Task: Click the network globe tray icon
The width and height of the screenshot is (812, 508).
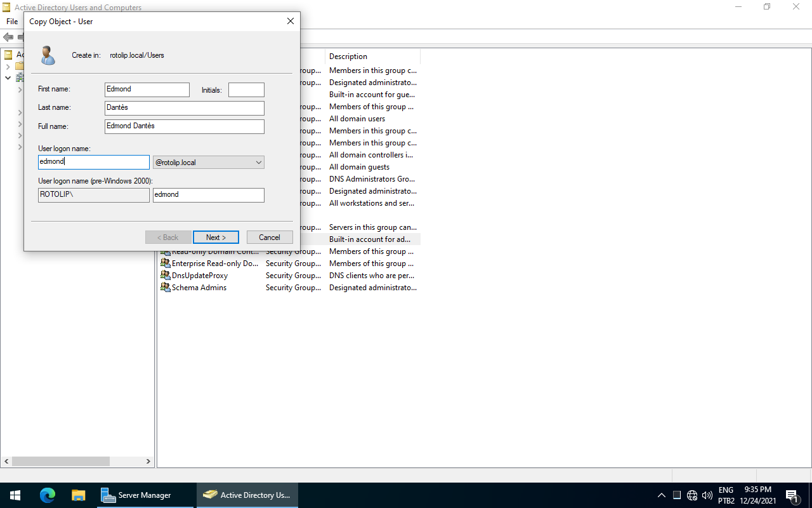Action: pos(692,495)
